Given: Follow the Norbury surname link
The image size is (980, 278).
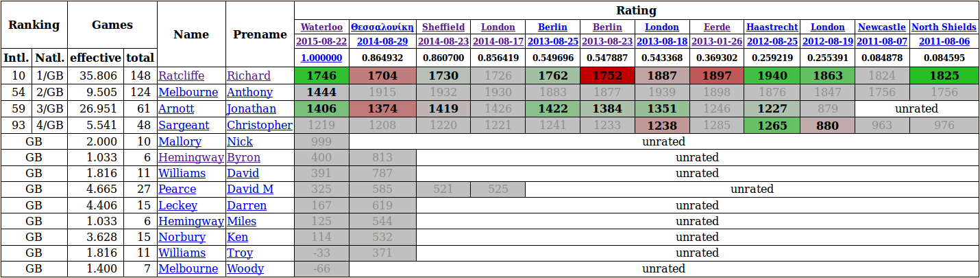Looking at the screenshot, I should [182, 237].
